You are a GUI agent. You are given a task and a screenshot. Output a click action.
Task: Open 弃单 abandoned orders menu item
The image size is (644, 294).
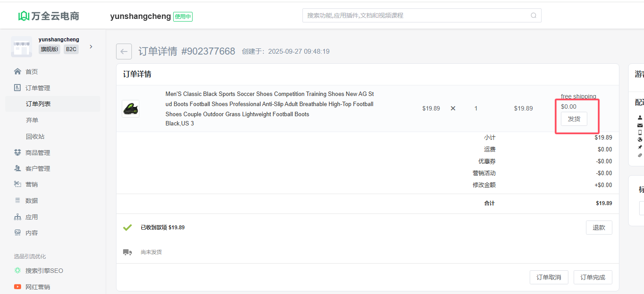32,120
